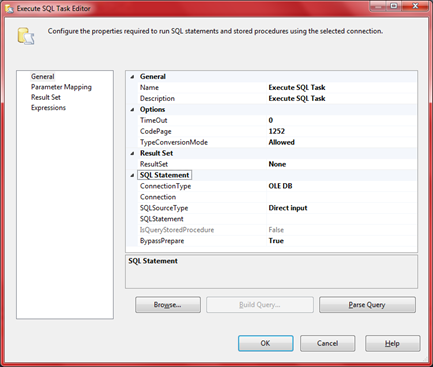The width and height of the screenshot is (433, 367).
Task: Select the Description property label
Action: point(157,98)
